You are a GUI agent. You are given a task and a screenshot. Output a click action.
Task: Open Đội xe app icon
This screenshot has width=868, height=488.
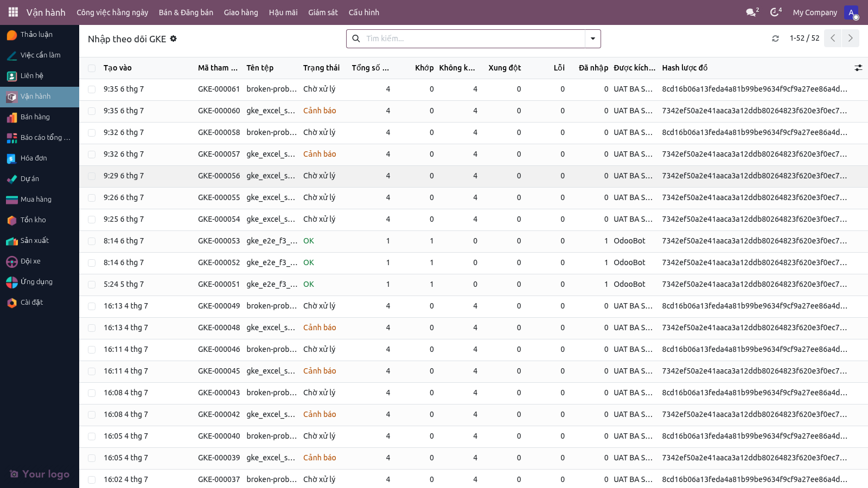pos(12,261)
